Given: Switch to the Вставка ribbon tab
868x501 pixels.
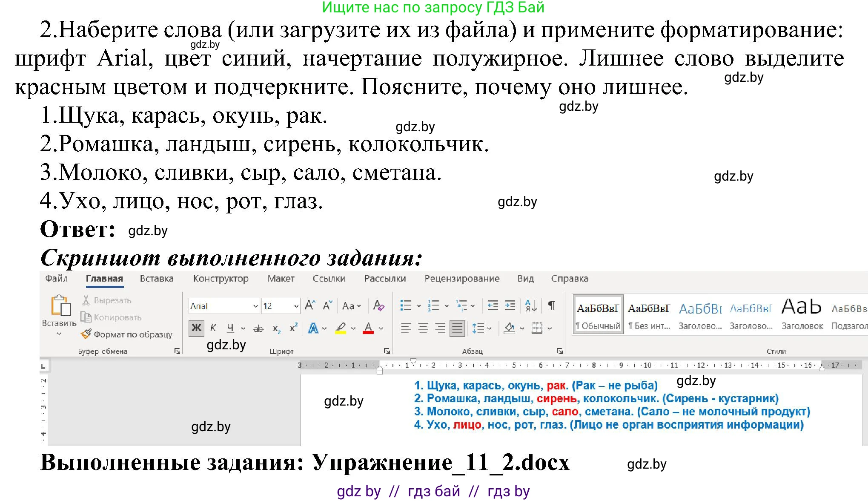Looking at the screenshot, I should [x=157, y=278].
